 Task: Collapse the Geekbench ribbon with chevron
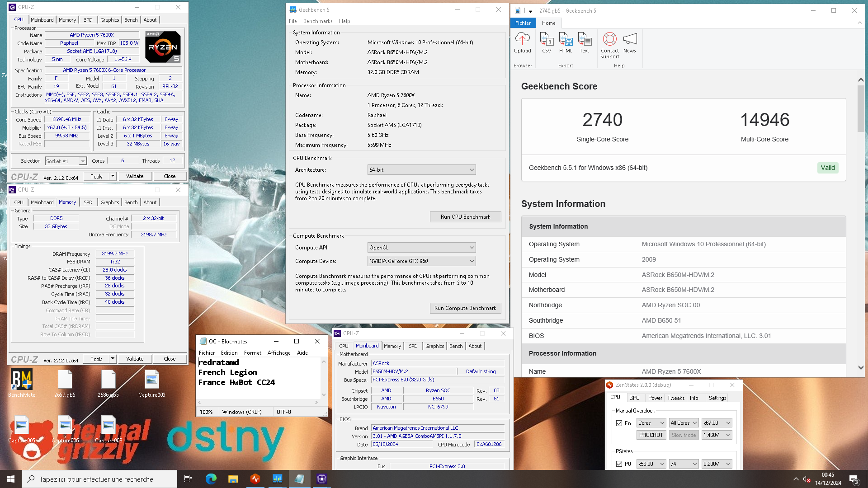point(859,23)
